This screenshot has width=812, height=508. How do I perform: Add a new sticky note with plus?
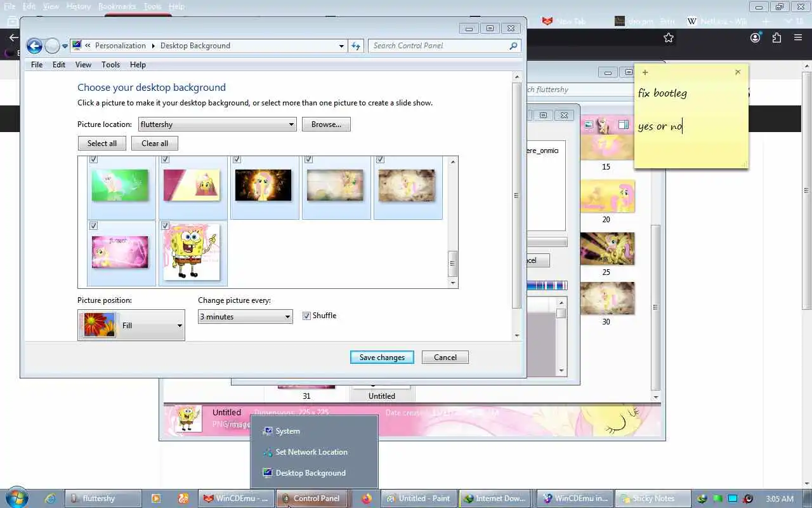(x=645, y=72)
